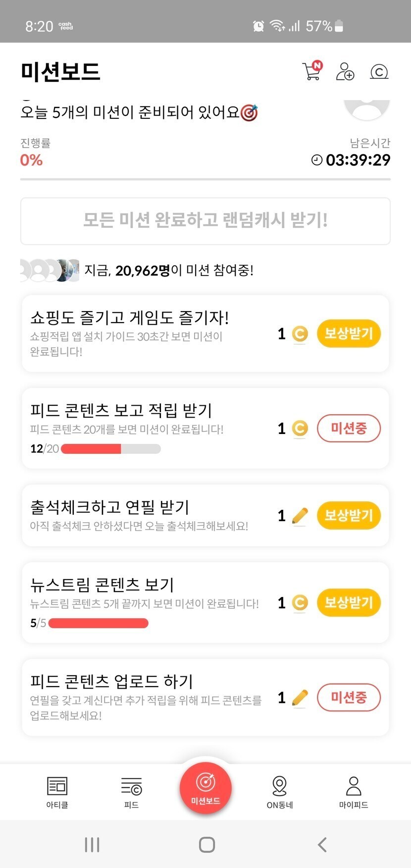Go to the 마이피드 tab
The image size is (411, 868).
click(x=354, y=792)
